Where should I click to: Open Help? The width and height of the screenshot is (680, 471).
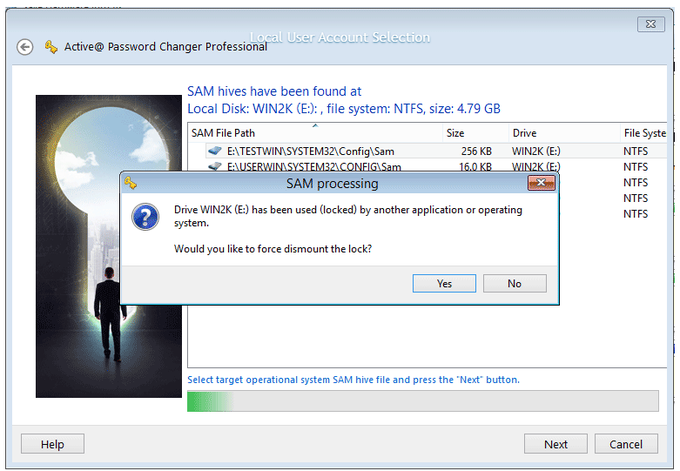tap(52, 444)
